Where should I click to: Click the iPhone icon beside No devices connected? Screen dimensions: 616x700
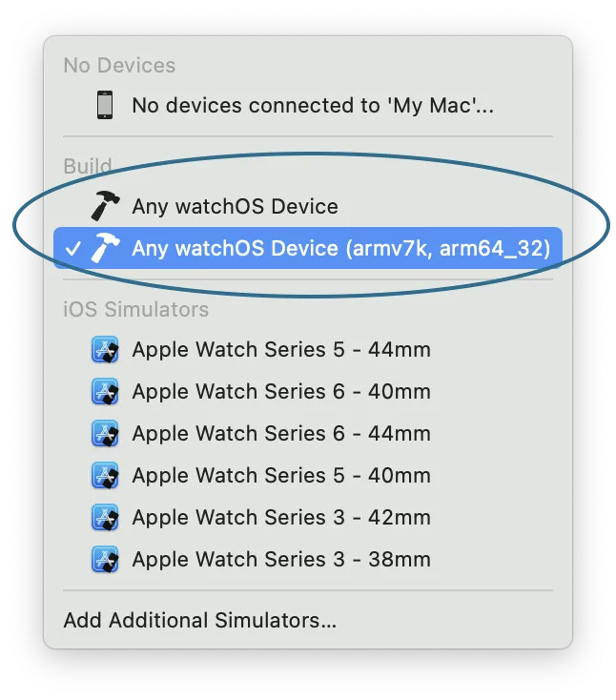tap(105, 105)
